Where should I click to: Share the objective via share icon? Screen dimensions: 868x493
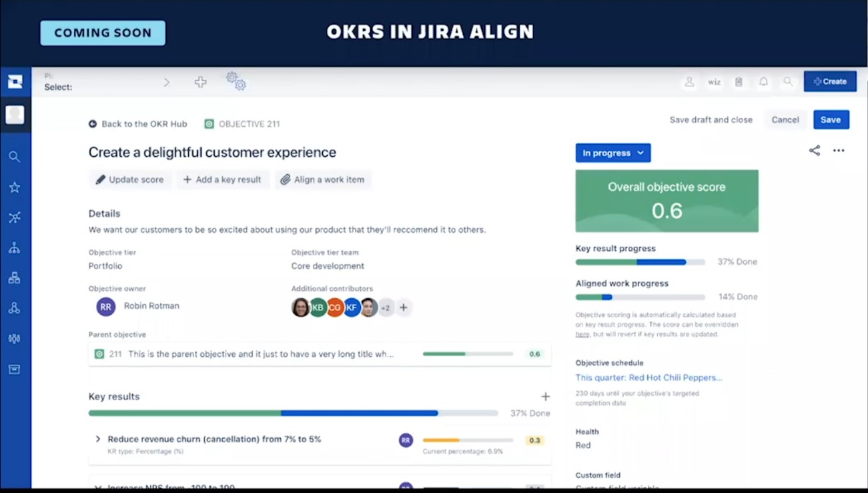click(815, 151)
